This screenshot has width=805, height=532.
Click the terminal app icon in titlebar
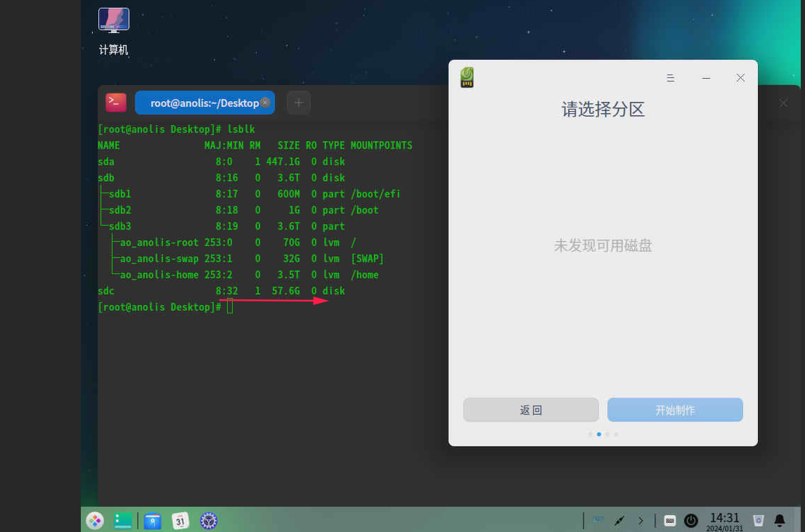pyautogui.click(x=116, y=103)
